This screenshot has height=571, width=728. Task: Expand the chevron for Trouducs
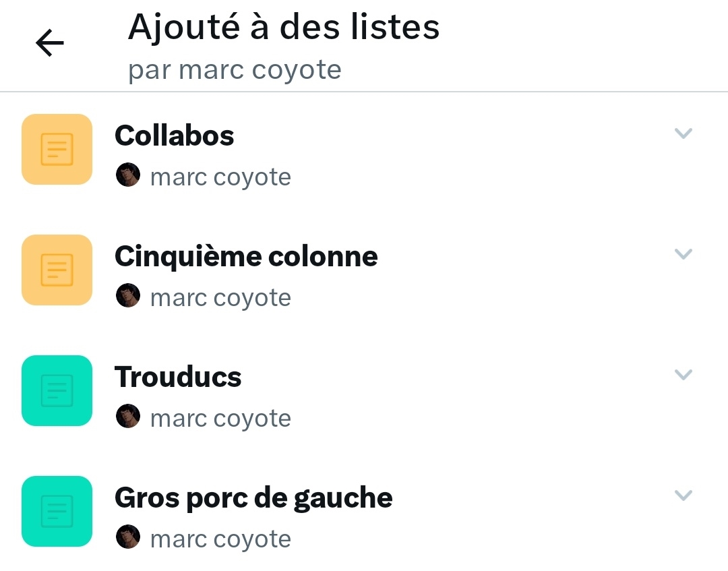click(x=684, y=375)
